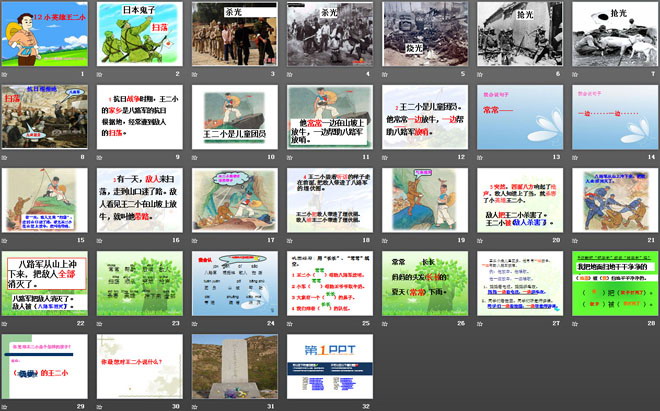Image resolution: width=660 pixels, height=411 pixels.
Task: Click slide number label 24
Action: 271,323
